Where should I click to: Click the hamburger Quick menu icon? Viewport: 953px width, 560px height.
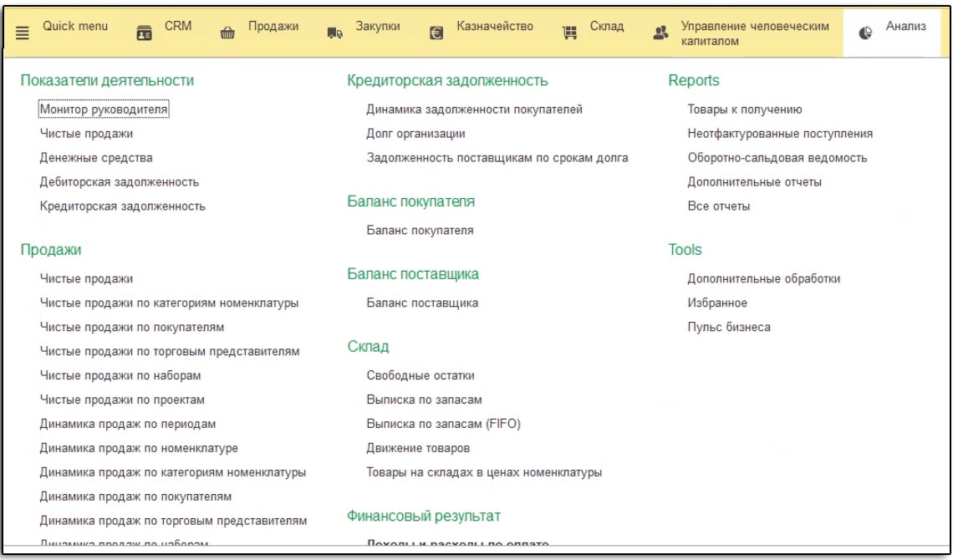(x=23, y=33)
